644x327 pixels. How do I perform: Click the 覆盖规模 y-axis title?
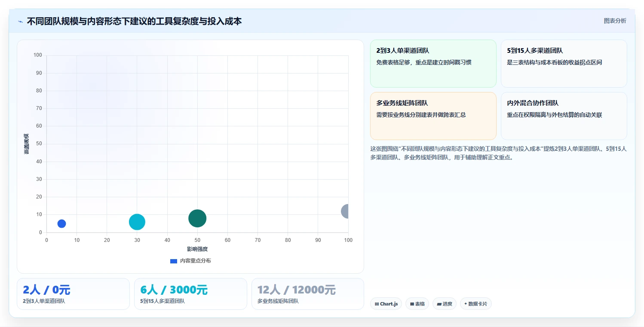coord(26,144)
